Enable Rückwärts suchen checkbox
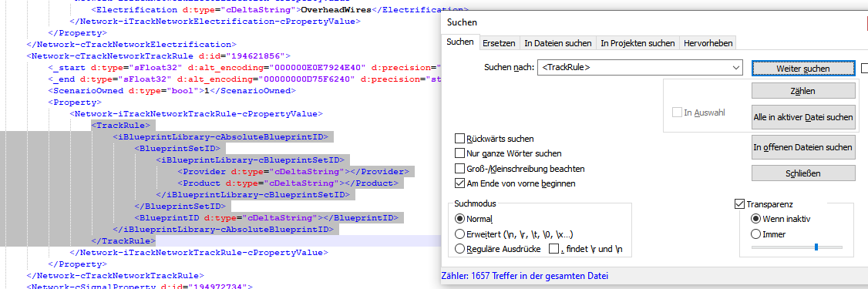This screenshot has width=868, height=289. (459, 139)
